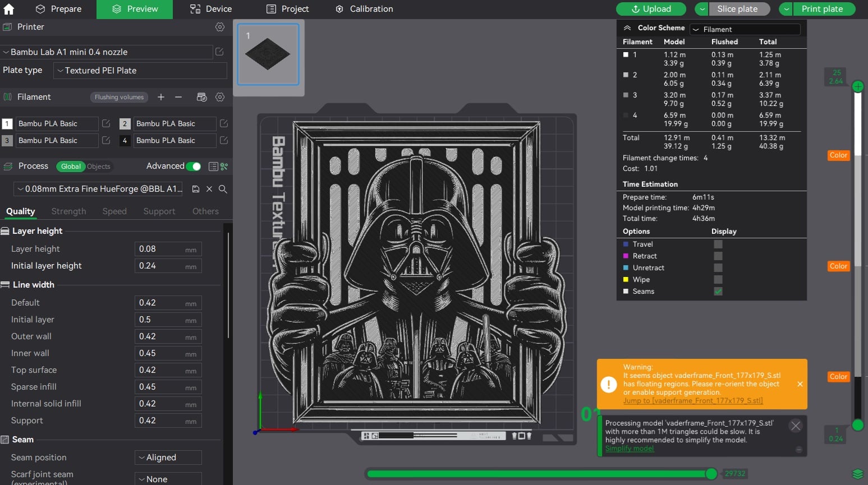Viewport: 868px width, 485px height.
Task: Edit filament 1 preset
Action: [106, 123]
